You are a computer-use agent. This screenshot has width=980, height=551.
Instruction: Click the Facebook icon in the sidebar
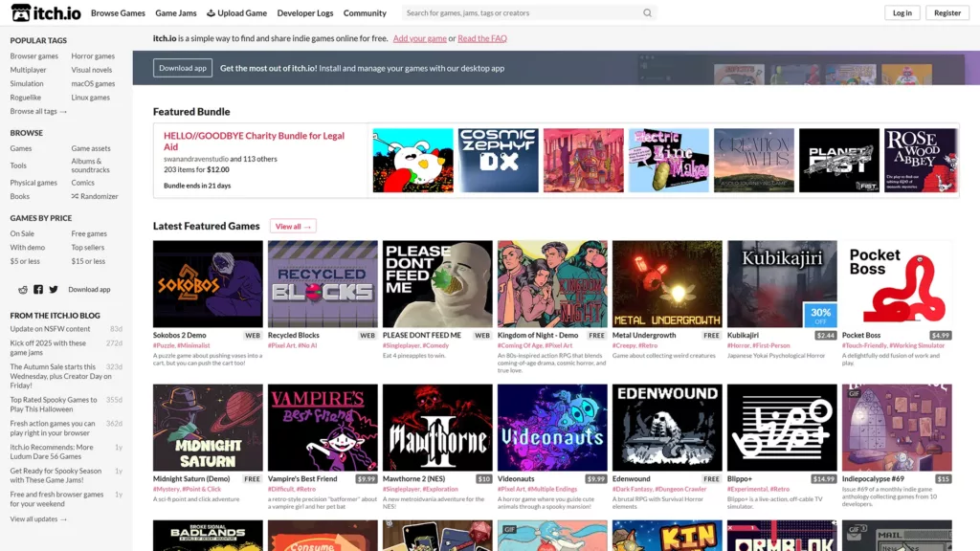click(x=37, y=289)
